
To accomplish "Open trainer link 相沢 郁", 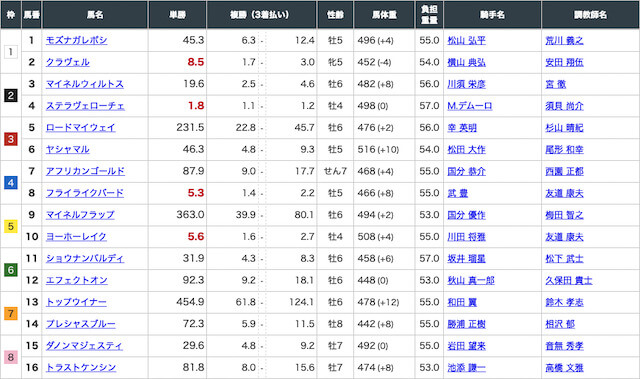I will coord(560,324).
